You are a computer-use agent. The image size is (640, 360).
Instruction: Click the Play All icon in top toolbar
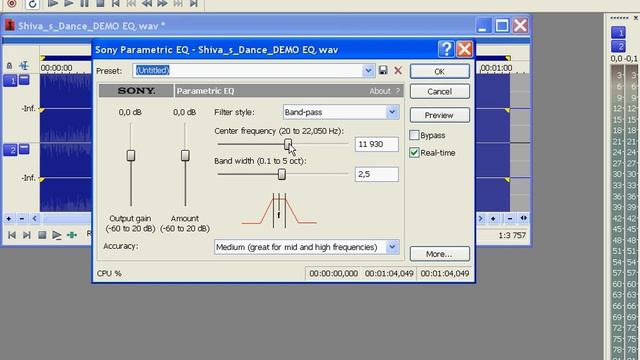click(53, 4)
